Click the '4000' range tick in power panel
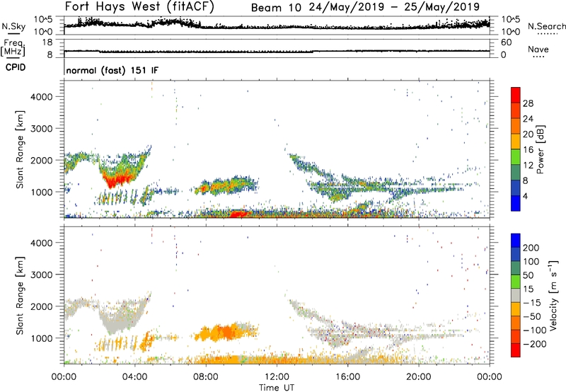Viewport: 566px width, 392px height. point(41,97)
